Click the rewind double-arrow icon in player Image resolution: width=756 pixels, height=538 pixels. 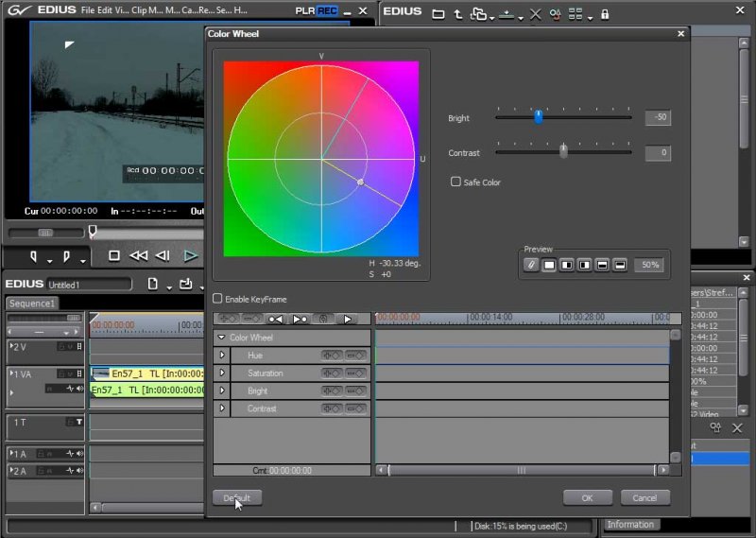coord(139,255)
